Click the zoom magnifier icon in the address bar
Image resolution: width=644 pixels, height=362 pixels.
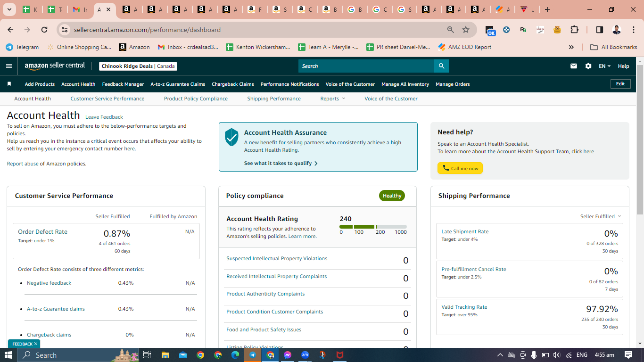(x=451, y=30)
